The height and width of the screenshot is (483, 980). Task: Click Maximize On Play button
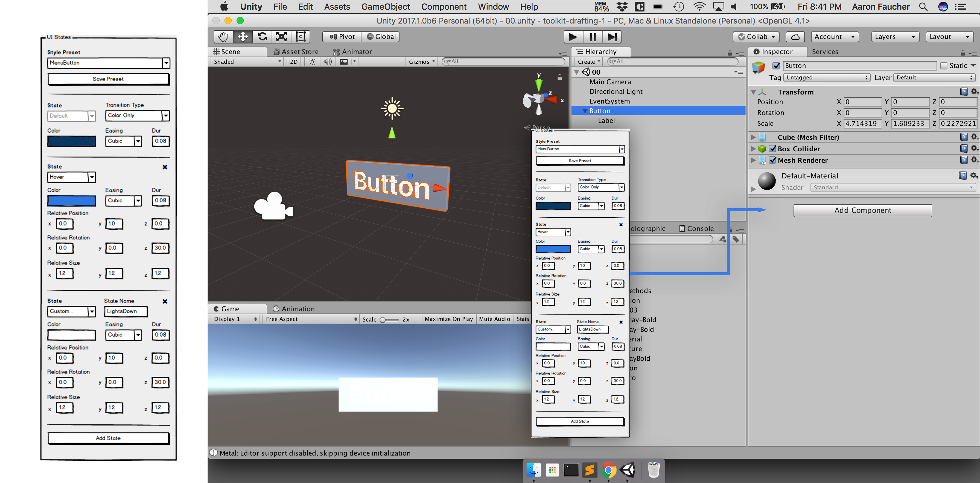449,319
